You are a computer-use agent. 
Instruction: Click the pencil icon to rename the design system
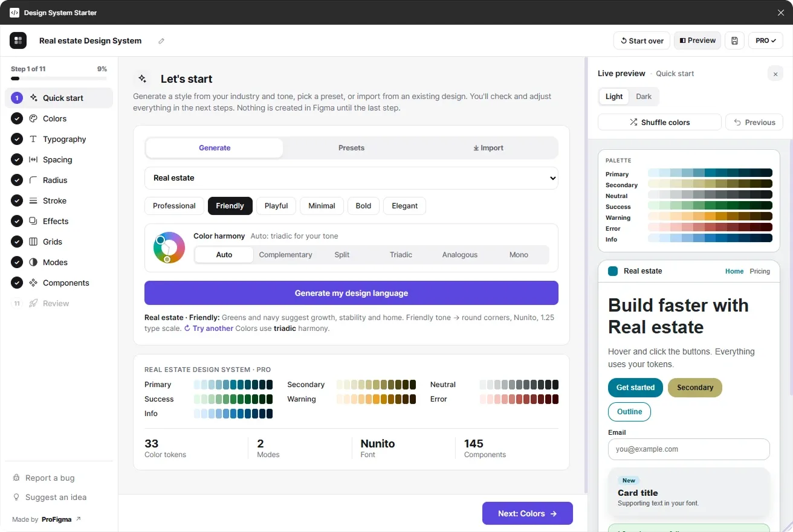point(161,41)
